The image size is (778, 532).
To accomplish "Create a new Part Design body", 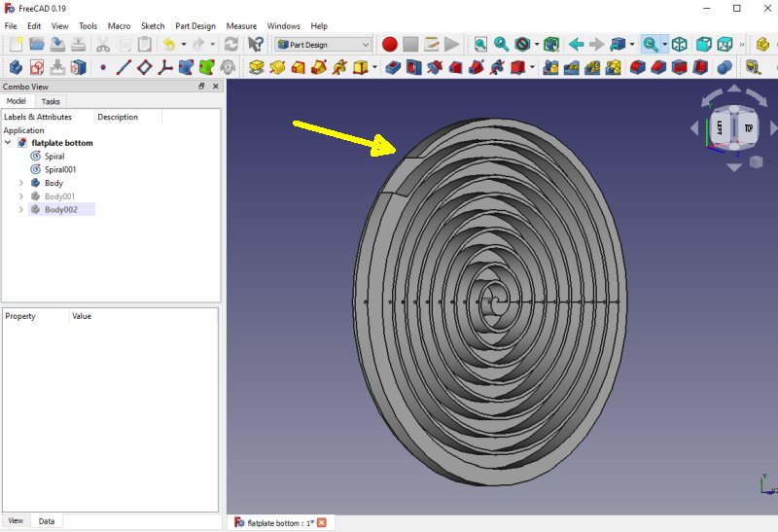I will point(16,67).
